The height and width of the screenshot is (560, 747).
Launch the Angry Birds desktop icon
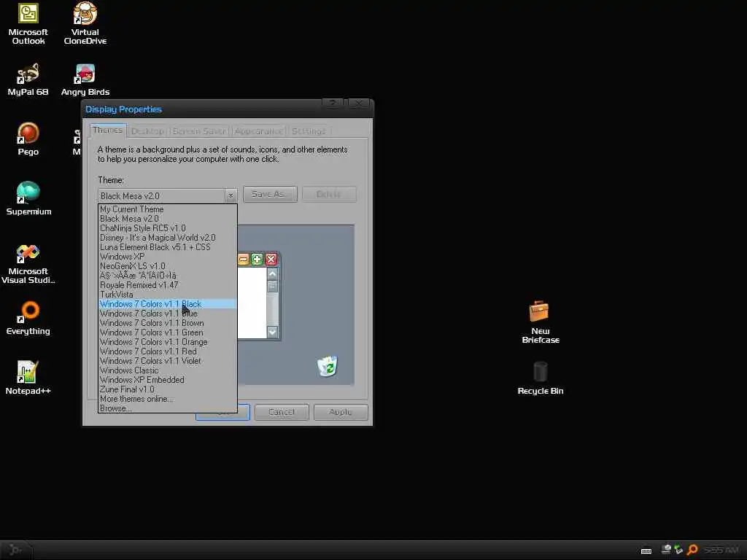tap(85, 80)
